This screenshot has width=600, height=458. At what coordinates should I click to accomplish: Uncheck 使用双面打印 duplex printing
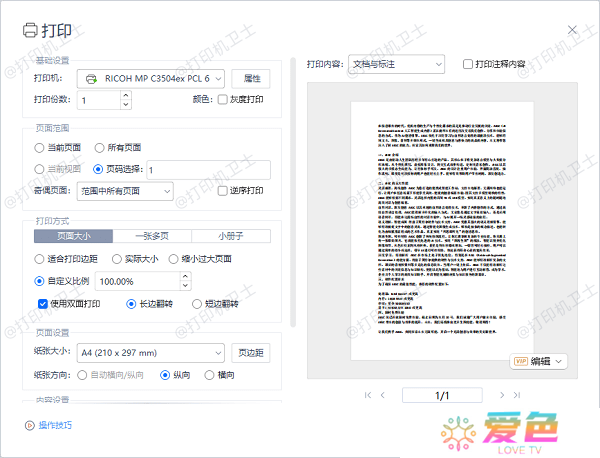click(43, 304)
